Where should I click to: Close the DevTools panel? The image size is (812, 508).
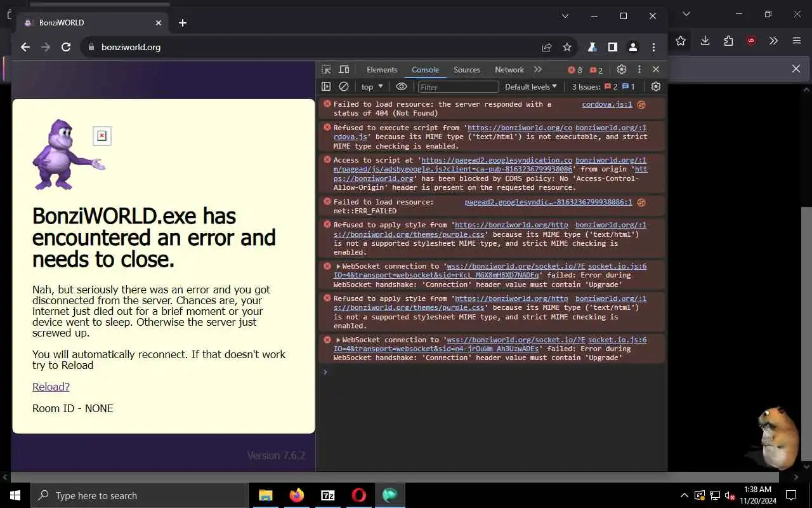pos(656,70)
